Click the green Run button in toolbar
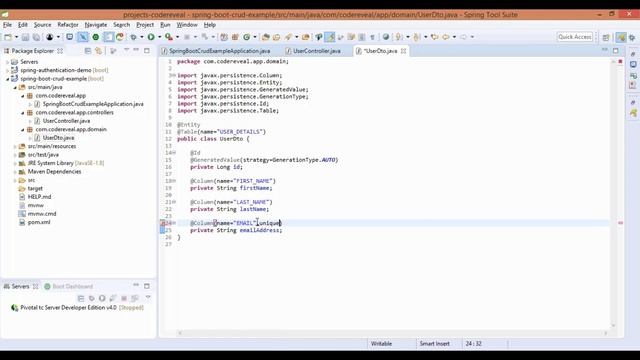Screen dimensions: 640x360 tap(151, 37)
